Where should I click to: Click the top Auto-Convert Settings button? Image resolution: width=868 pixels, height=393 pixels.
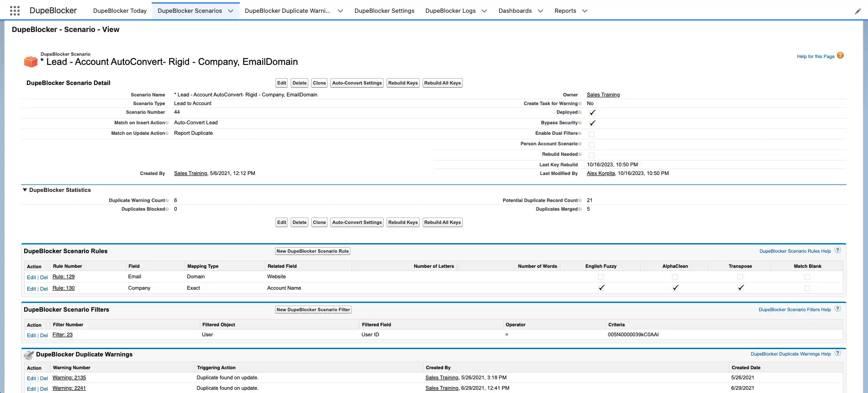(357, 83)
